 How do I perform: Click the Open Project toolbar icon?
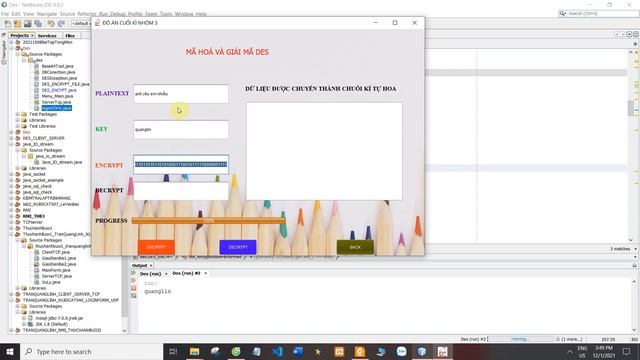(x=27, y=24)
